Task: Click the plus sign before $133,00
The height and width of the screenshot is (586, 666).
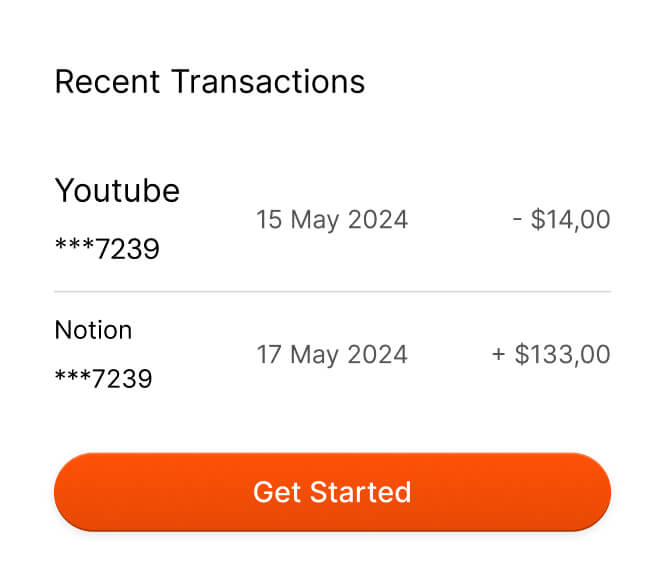Action: (499, 354)
